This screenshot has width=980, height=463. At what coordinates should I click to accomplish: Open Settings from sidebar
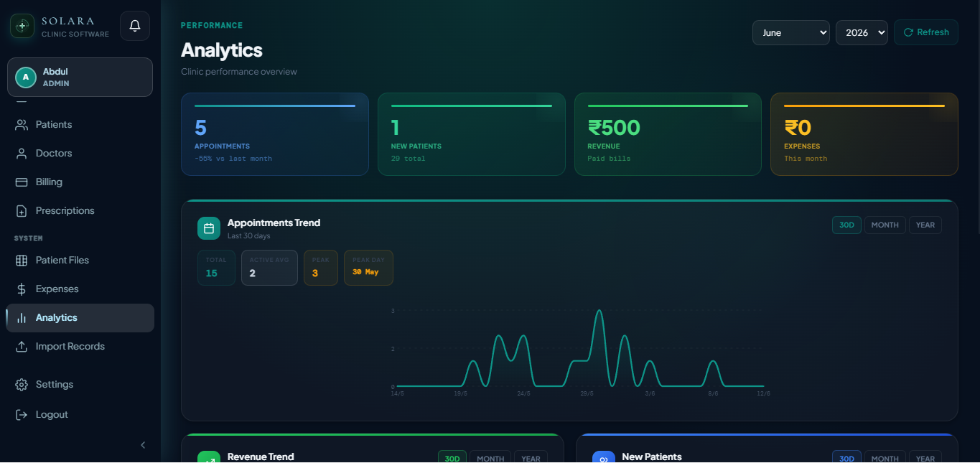click(x=80, y=384)
